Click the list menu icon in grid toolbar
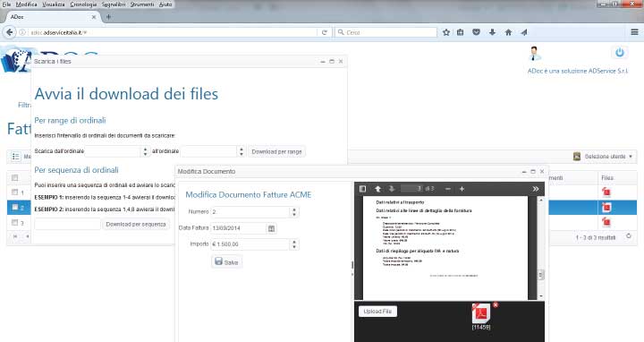Screen dimensions: 644x342 pyautogui.click(x=15, y=157)
